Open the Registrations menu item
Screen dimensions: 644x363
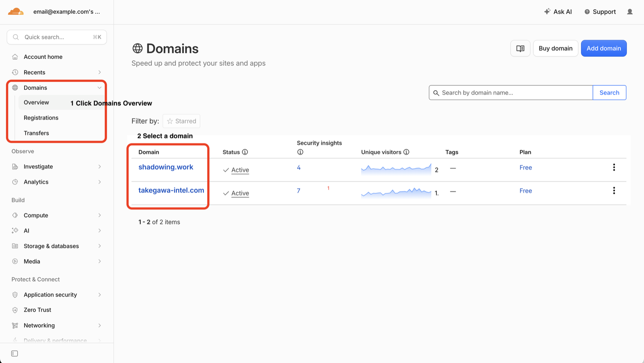pyautogui.click(x=41, y=118)
